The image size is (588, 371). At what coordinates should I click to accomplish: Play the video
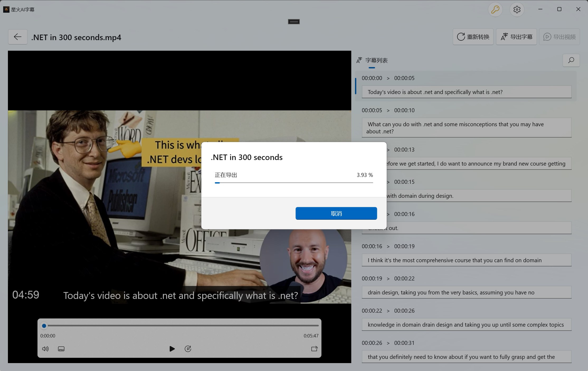coord(172,349)
